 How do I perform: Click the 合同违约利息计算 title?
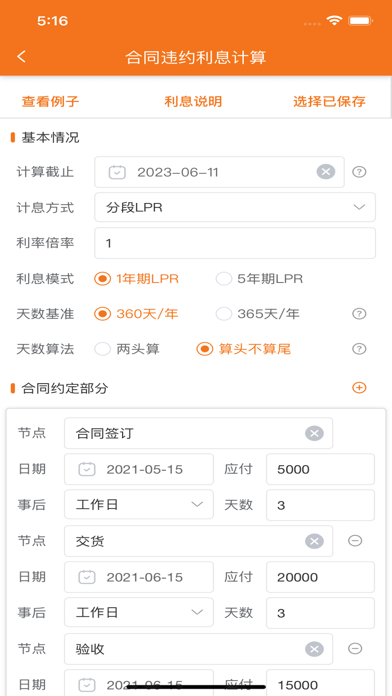coord(196,57)
